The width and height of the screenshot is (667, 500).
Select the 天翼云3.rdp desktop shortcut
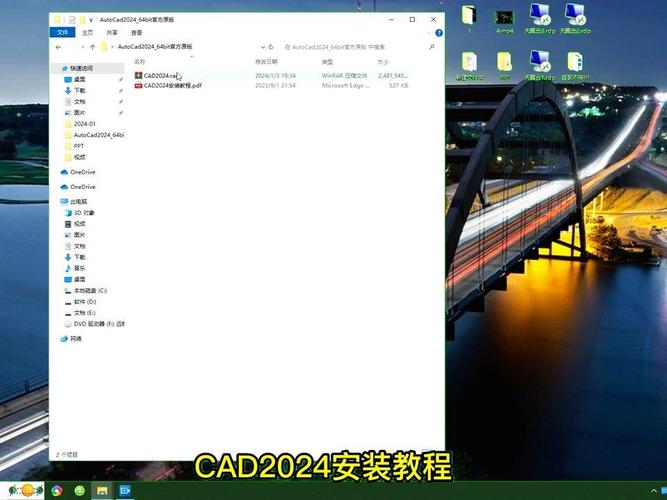pyautogui.click(x=540, y=19)
